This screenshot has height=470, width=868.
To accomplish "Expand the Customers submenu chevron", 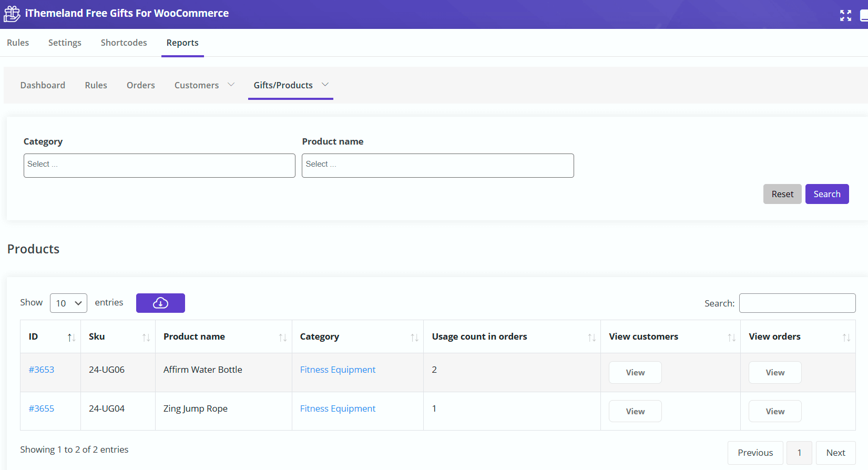I will 231,85.
